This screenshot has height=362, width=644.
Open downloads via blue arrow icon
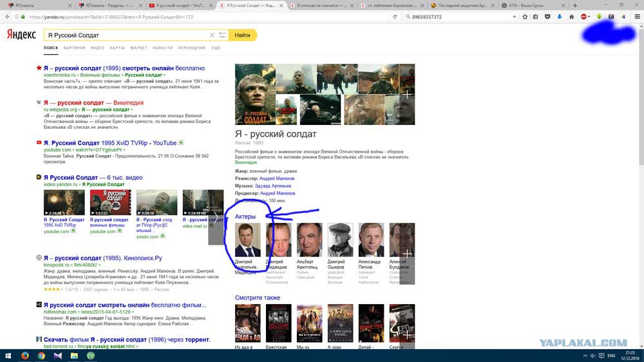coord(560,17)
